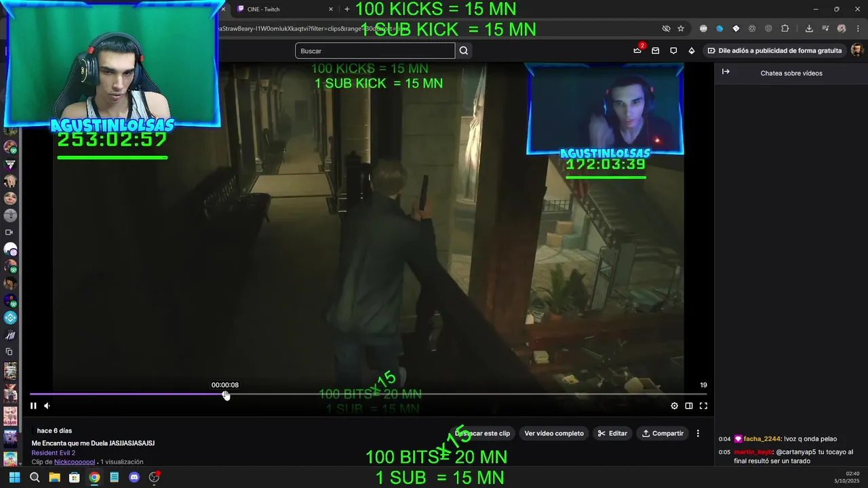Open the media controls button

coord(825,28)
